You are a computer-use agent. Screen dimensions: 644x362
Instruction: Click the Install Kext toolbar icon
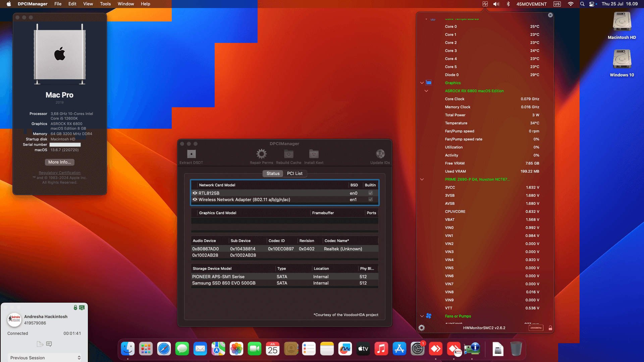click(x=314, y=154)
